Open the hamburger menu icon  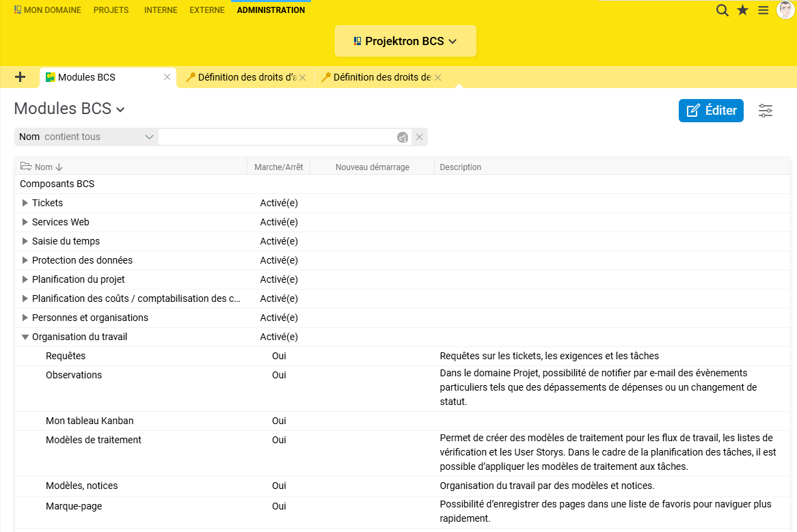[764, 10]
